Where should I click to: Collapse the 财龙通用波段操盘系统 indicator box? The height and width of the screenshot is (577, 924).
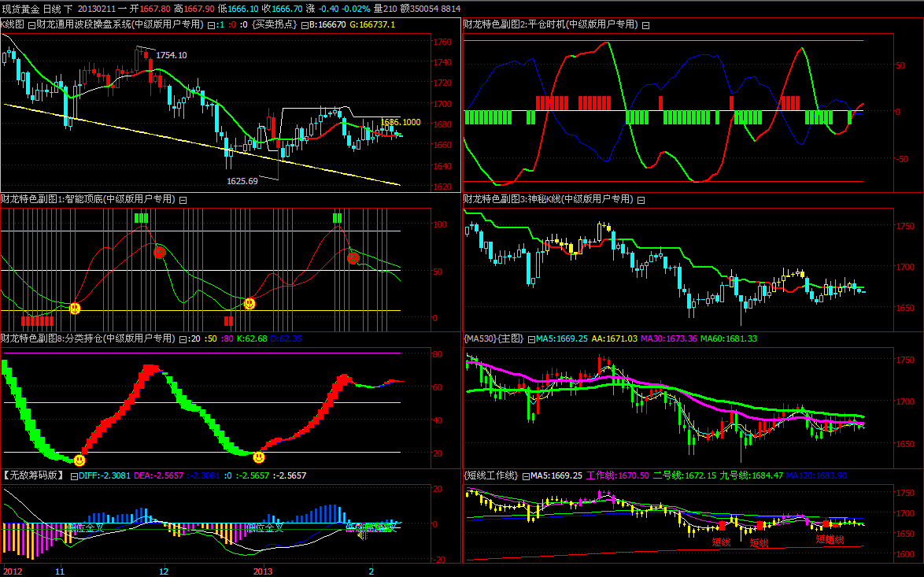point(31,25)
